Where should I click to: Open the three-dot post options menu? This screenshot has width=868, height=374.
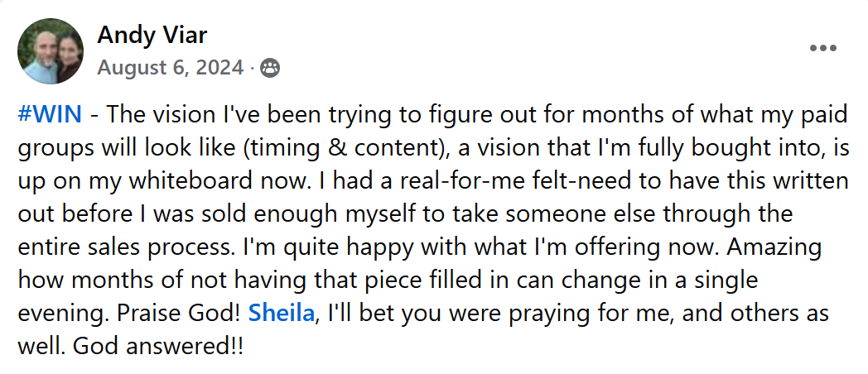[x=822, y=48]
